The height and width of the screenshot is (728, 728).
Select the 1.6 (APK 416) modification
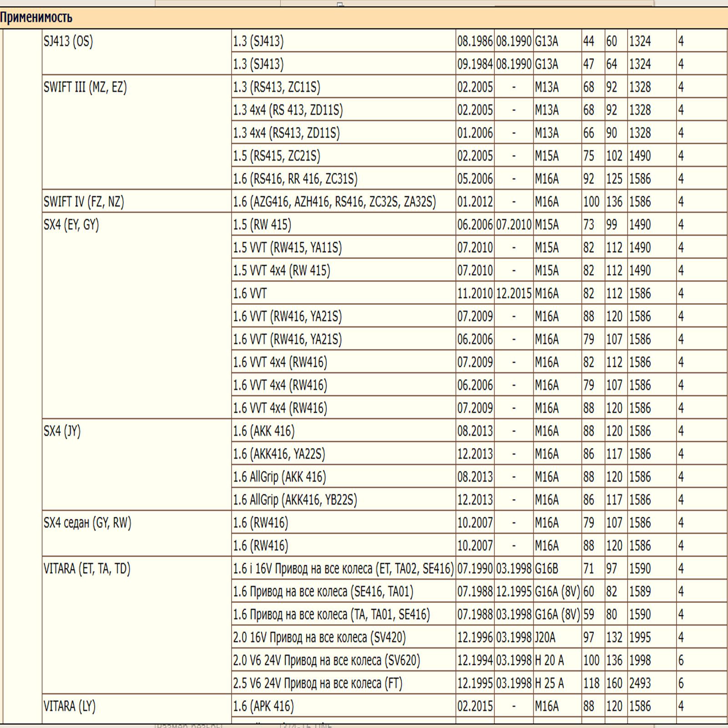coord(263,706)
